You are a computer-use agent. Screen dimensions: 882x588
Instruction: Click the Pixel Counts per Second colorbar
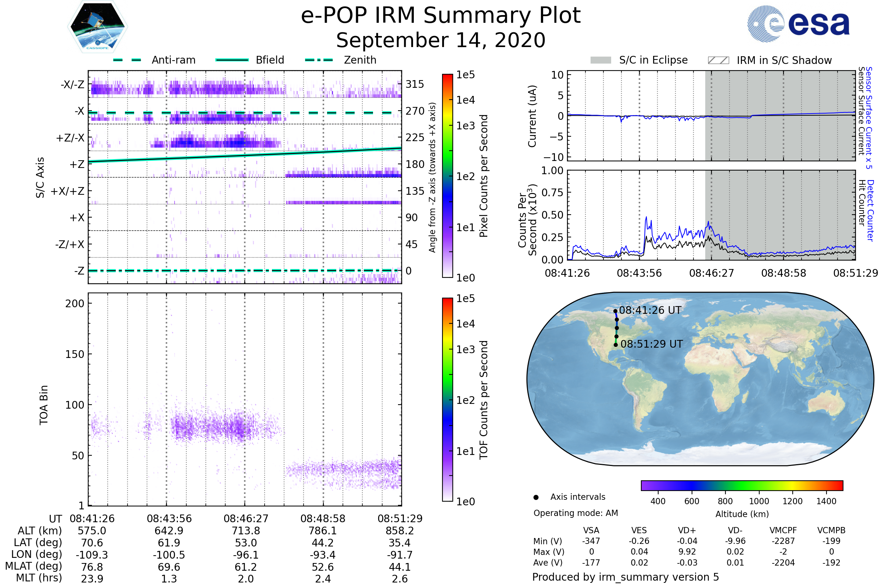point(447,176)
